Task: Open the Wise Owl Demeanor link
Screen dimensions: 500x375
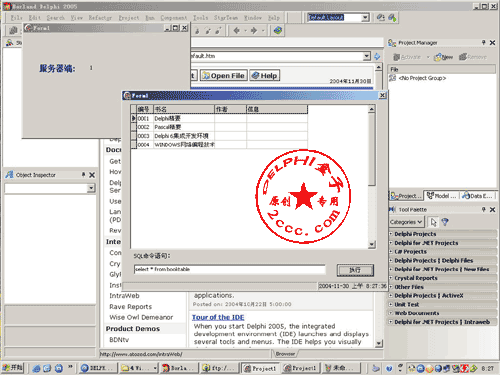Action: click(x=141, y=317)
